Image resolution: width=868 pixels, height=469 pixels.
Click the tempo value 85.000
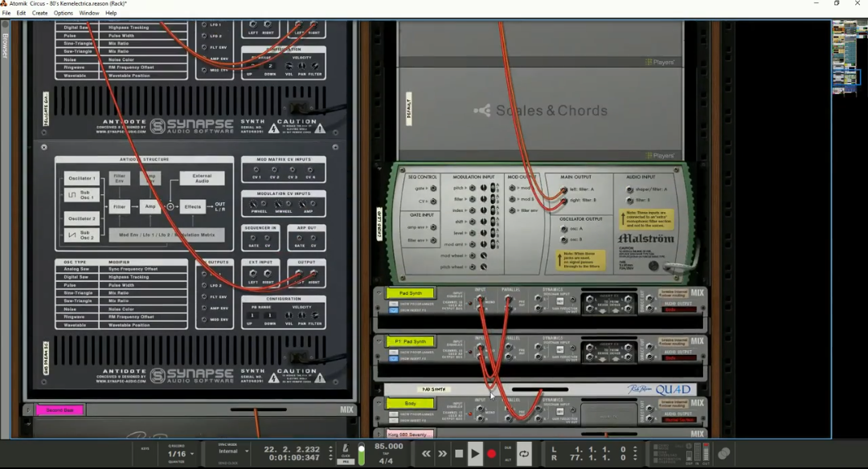tap(389, 447)
